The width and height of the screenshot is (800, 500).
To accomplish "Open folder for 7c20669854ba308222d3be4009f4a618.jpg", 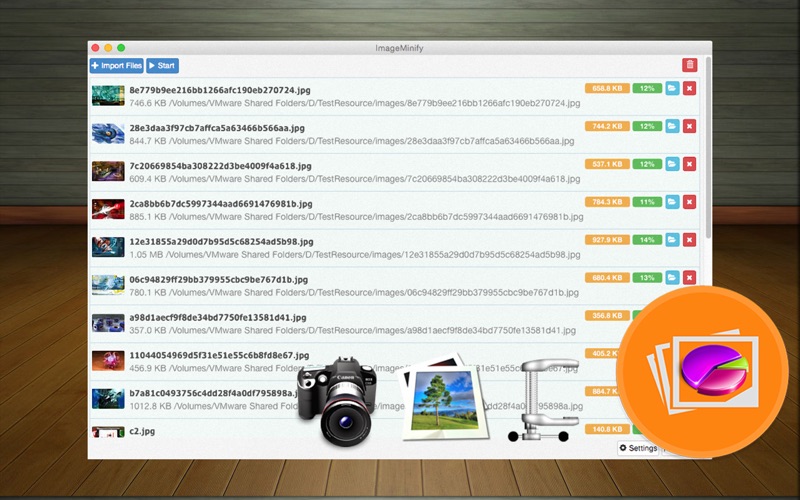I will (672, 164).
